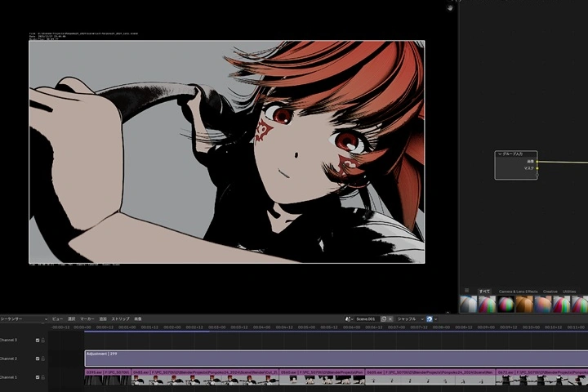
Task: Lock Channel 1 with the padlock icon
Action: click(x=43, y=377)
